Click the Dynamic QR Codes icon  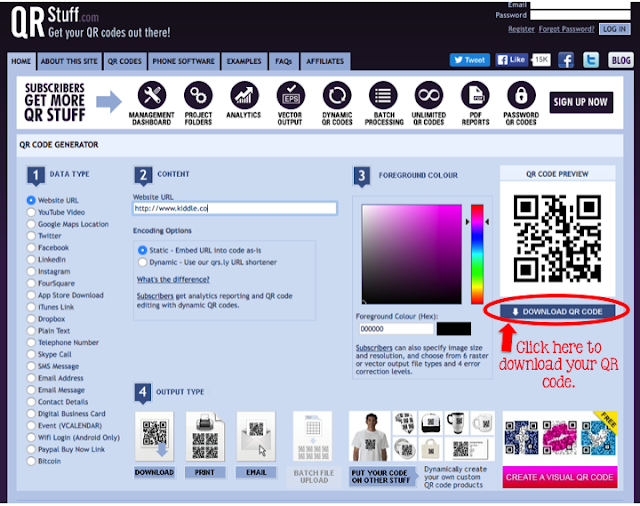pyautogui.click(x=337, y=95)
